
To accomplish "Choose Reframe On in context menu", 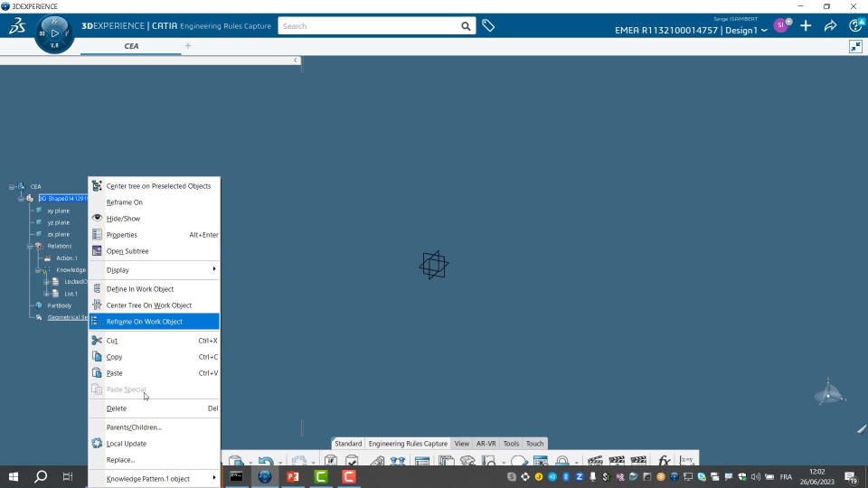I will click(x=155, y=202).
